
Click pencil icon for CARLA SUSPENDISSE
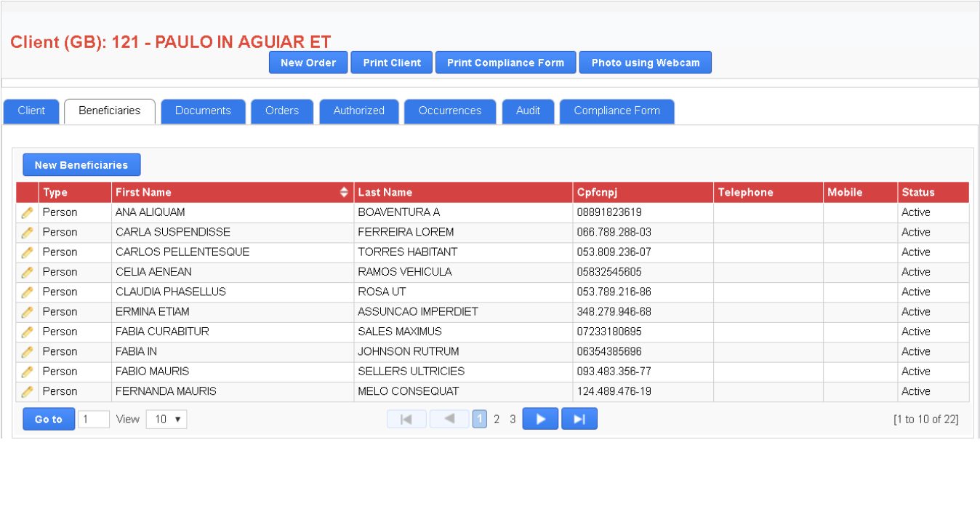(27, 233)
